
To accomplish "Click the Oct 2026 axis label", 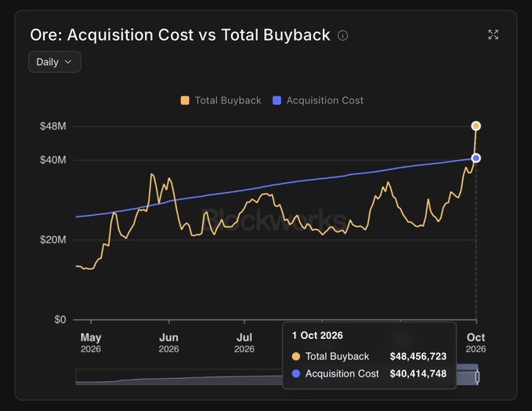I will click(x=476, y=343).
